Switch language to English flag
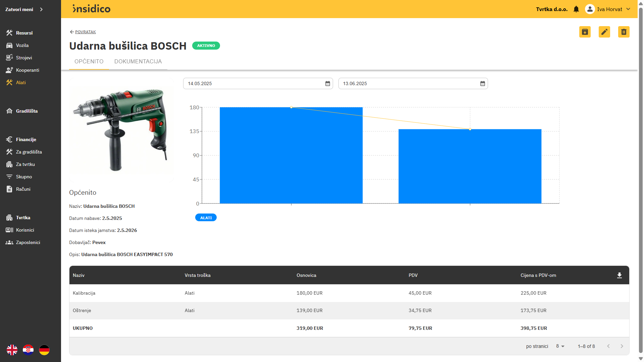The width and height of the screenshot is (644, 362). (x=12, y=350)
